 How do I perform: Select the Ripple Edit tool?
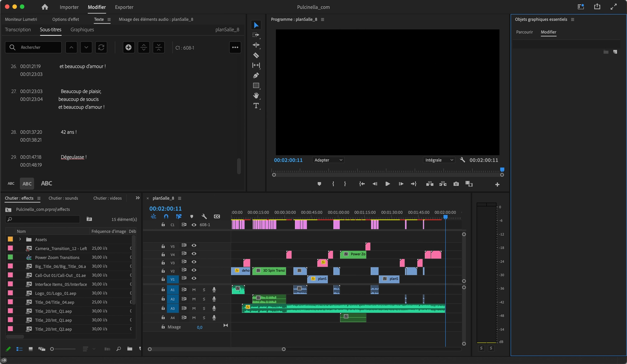pyautogui.click(x=256, y=45)
